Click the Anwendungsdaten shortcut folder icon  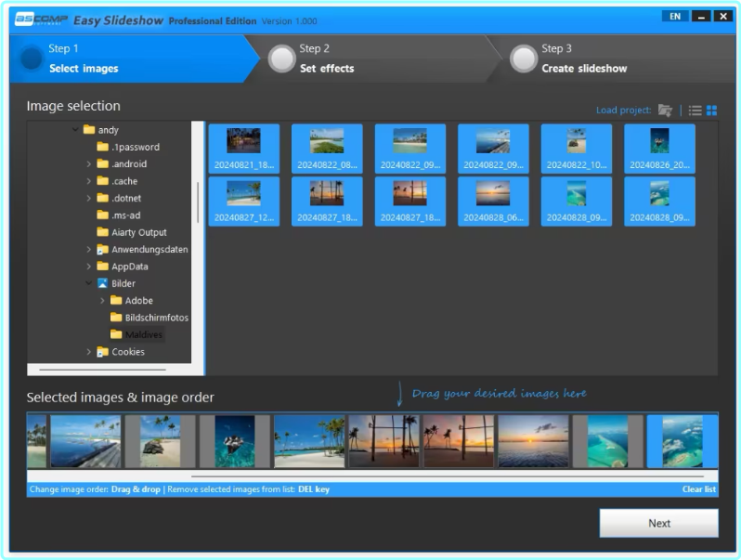click(103, 249)
